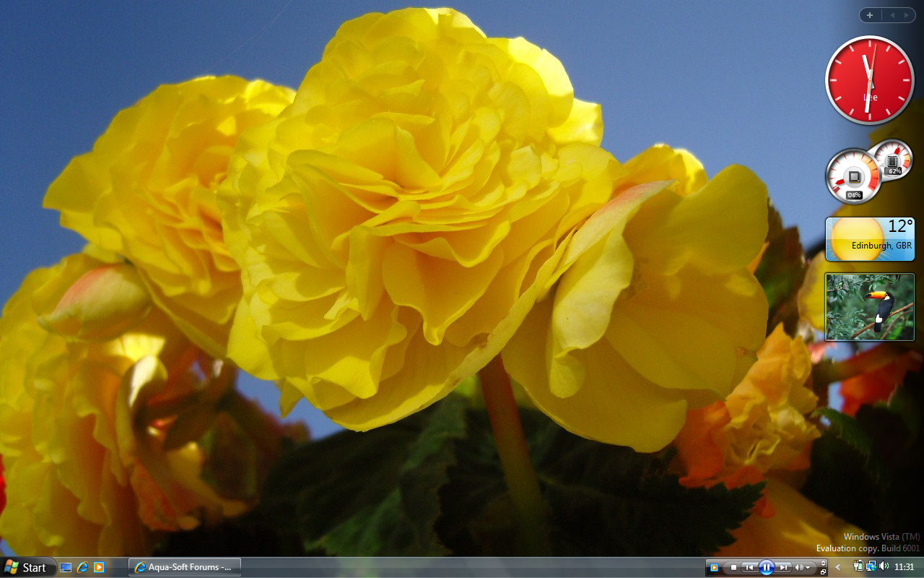Switch to the Aqua-Soft Forums taskbar window

pyautogui.click(x=185, y=567)
